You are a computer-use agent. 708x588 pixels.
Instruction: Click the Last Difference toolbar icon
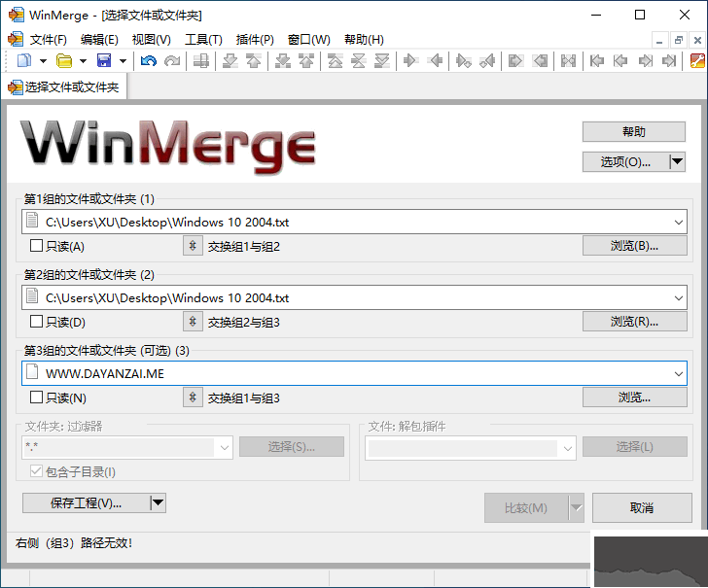point(382,60)
